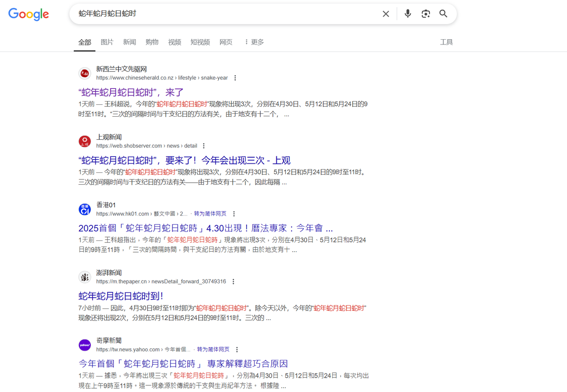Click the 澎湃新闻 site favicon

(x=85, y=277)
